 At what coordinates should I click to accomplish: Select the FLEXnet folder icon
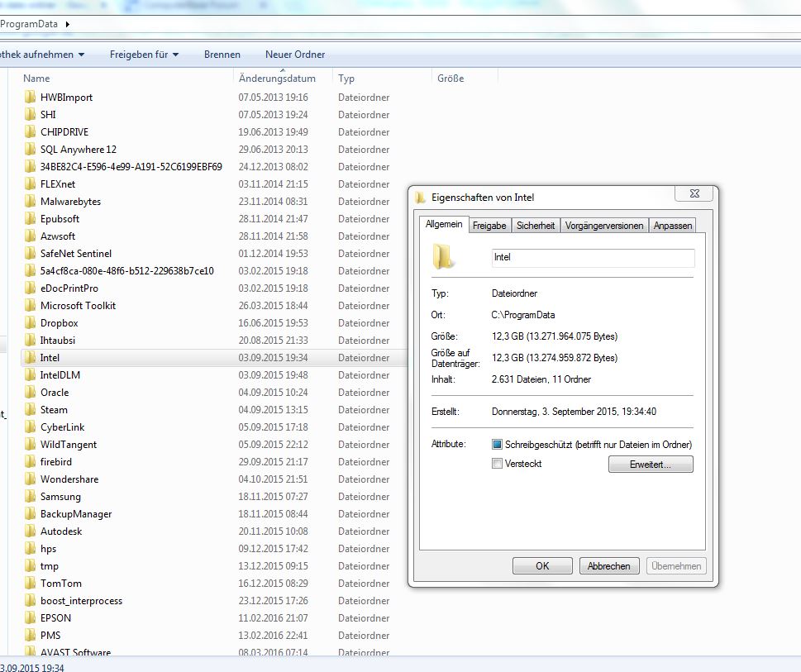[x=30, y=183]
